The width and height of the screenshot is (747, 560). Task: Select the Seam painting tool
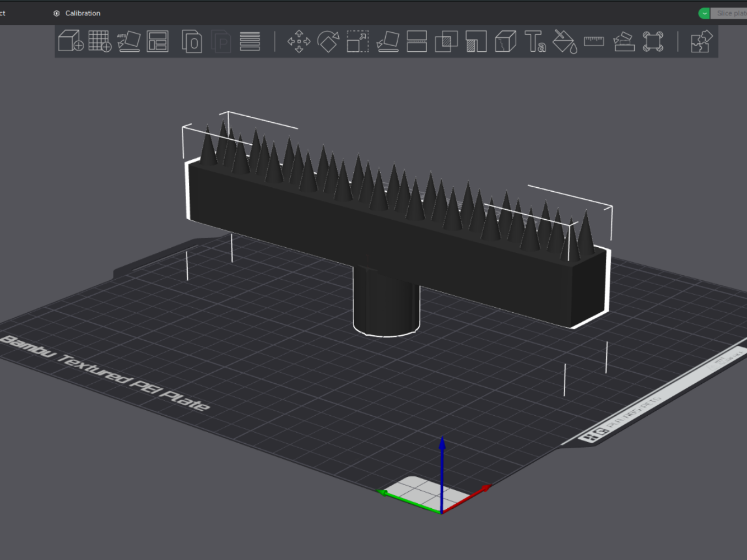[505, 41]
